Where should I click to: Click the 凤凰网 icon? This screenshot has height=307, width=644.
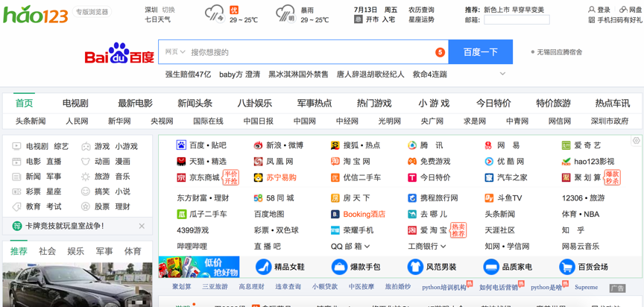click(x=258, y=161)
